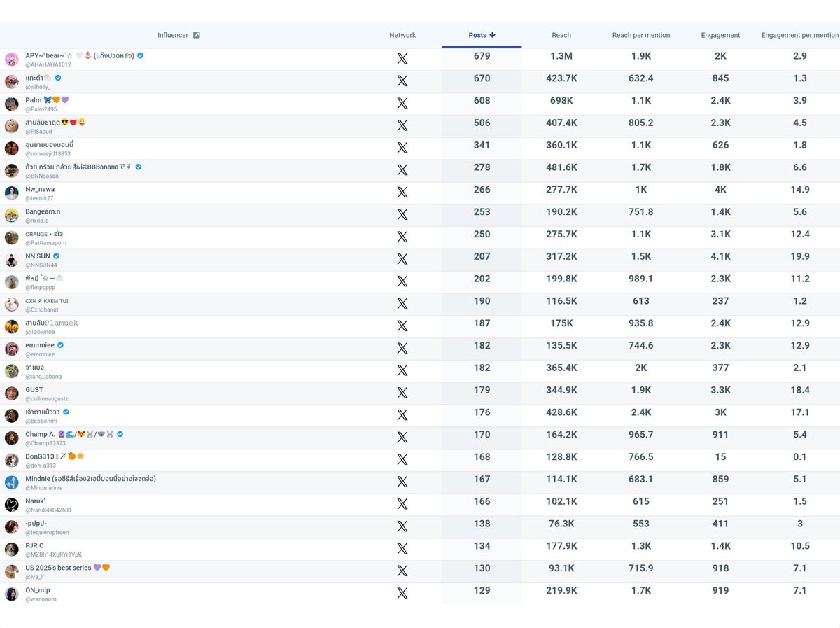Image resolution: width=840 pixels, height=628 pixels.
Task: Click X network icon in @BNNsaaan row
Action: (x=402, y=170)
